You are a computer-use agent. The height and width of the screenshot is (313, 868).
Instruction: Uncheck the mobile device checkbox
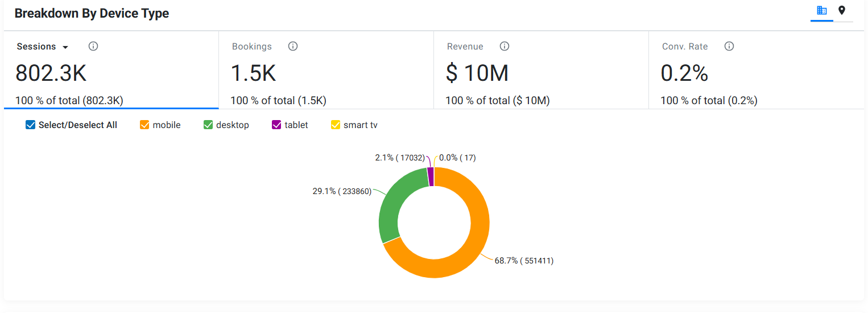[144, 125]
